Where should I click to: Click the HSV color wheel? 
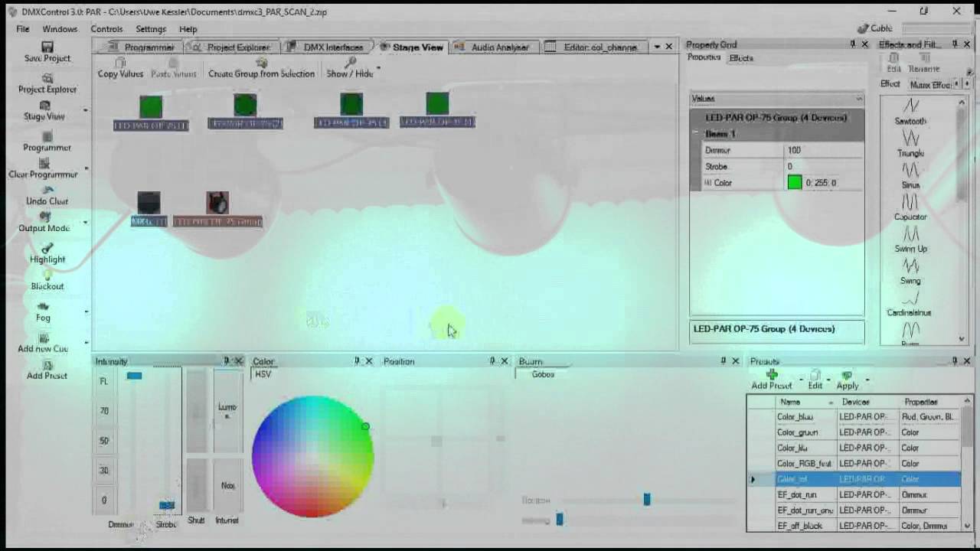[x=312, y=456]
